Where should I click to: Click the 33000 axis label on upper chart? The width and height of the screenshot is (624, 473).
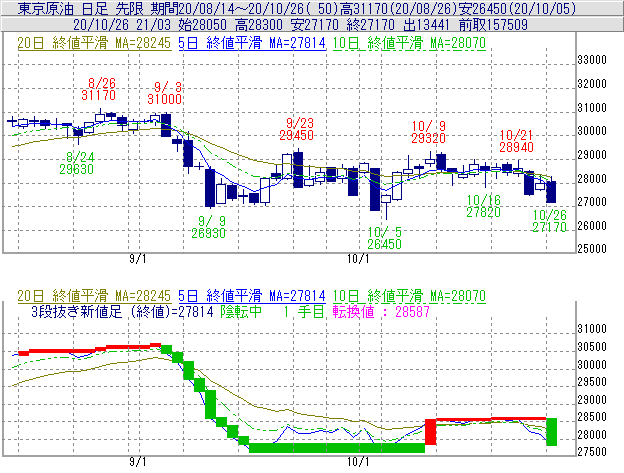pyautogui.click(x=592, y=60)
